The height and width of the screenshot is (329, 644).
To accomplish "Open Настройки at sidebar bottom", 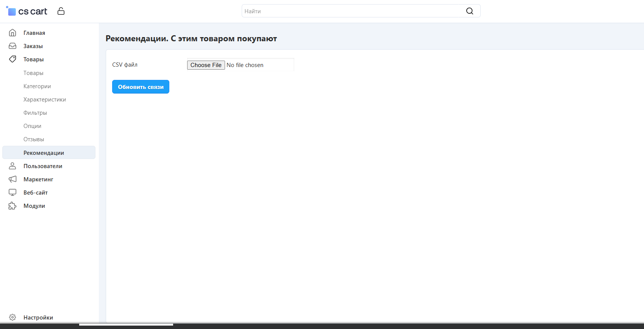I will (38, 318).
